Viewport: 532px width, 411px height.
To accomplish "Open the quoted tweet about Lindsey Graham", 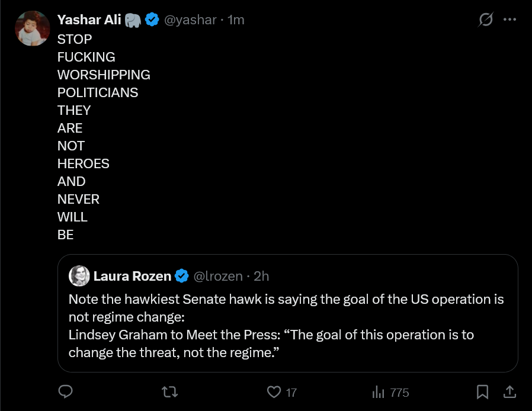I will click(288, 313).
